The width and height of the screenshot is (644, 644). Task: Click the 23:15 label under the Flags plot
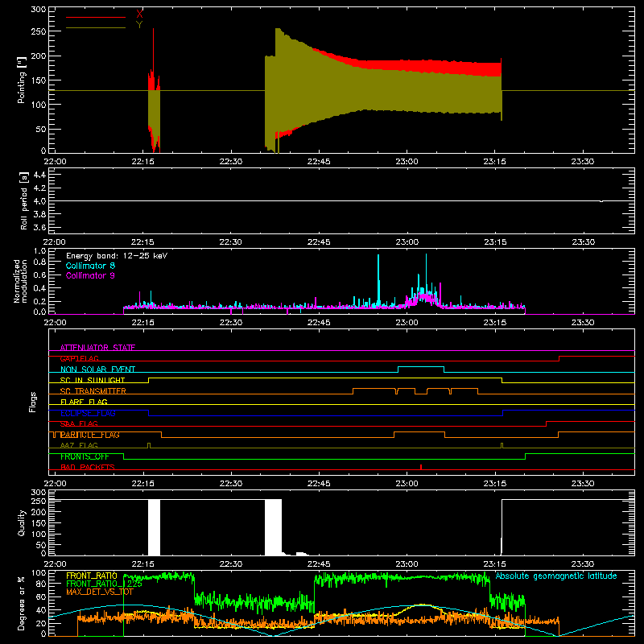(x=495, y=484)
